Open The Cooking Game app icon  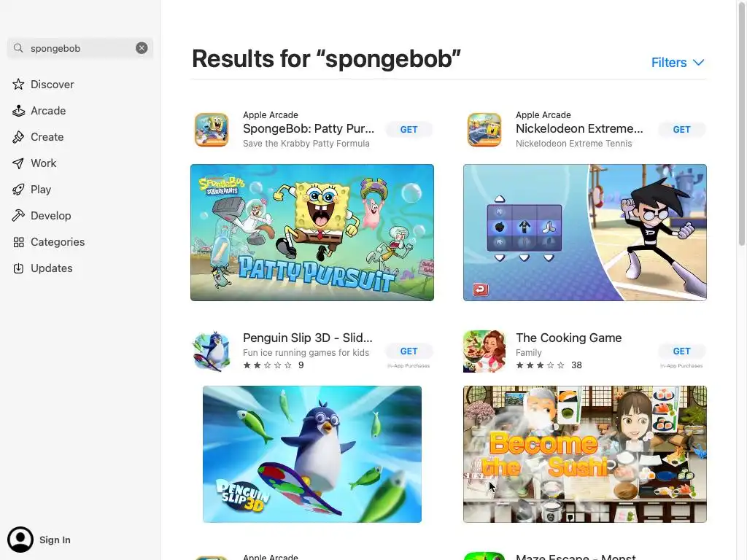[484, 351]
